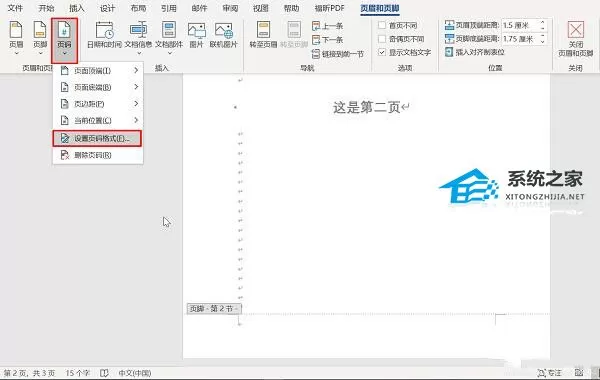
Task: Switch to the 布局 ribbon tab
Action: click(138, 8)
